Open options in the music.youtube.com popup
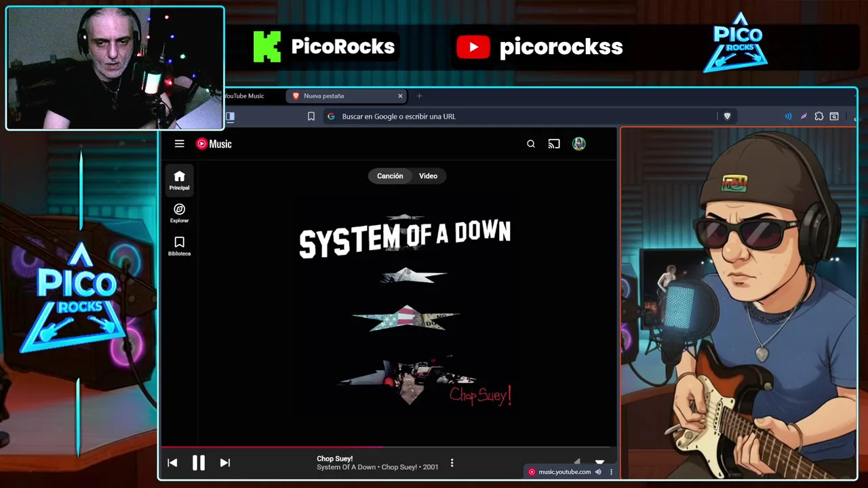868x488 pixels. (x=611, y=472)
